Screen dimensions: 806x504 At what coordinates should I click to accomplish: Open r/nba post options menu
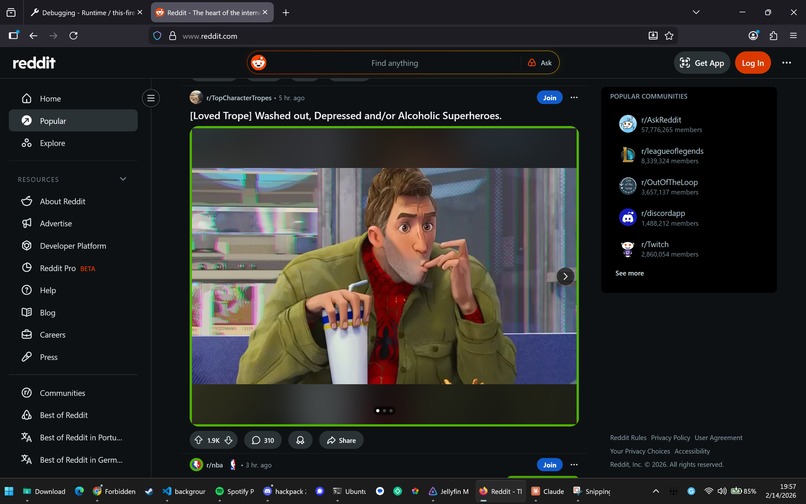574,465
